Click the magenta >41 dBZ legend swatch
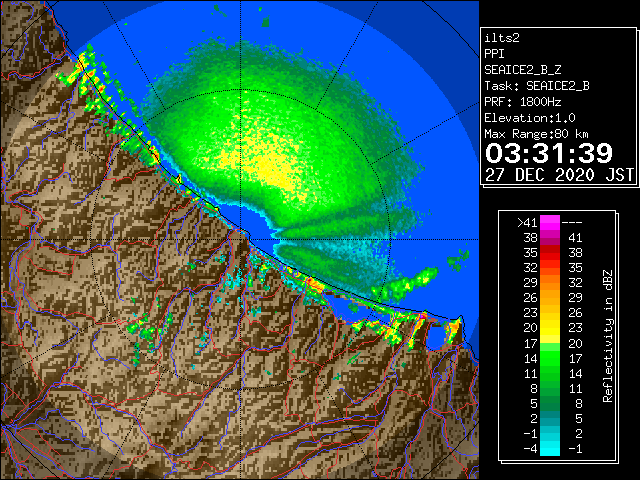The height and width of the screenshot is (480, 640). pyautogui.click(x=550, y=222)
